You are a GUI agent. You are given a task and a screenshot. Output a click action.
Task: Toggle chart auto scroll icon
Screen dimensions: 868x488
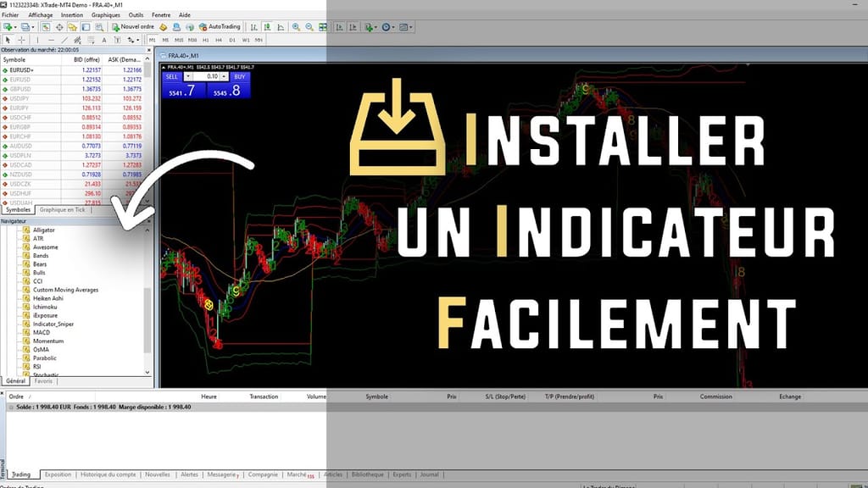click(339, 26)
